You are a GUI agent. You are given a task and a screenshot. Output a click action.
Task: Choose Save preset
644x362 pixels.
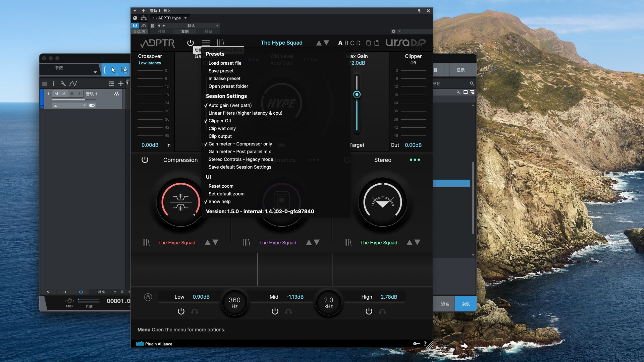point(221,71)
